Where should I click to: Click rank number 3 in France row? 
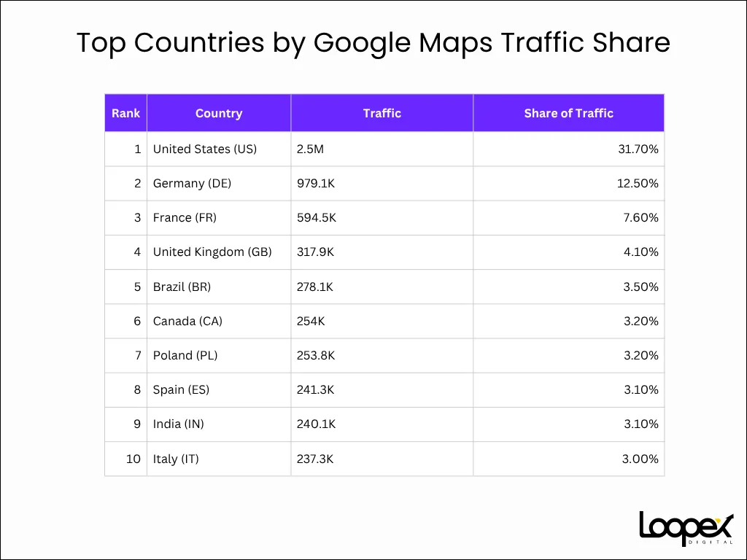[138, 217]
